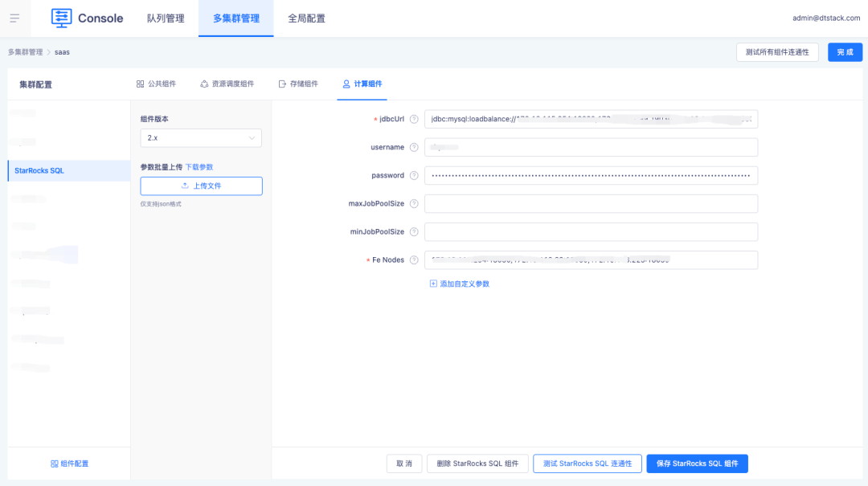Click 保存 StarRocks SQL 组件 button
Screen dimensions: 868x486
[x=698, y=464]
